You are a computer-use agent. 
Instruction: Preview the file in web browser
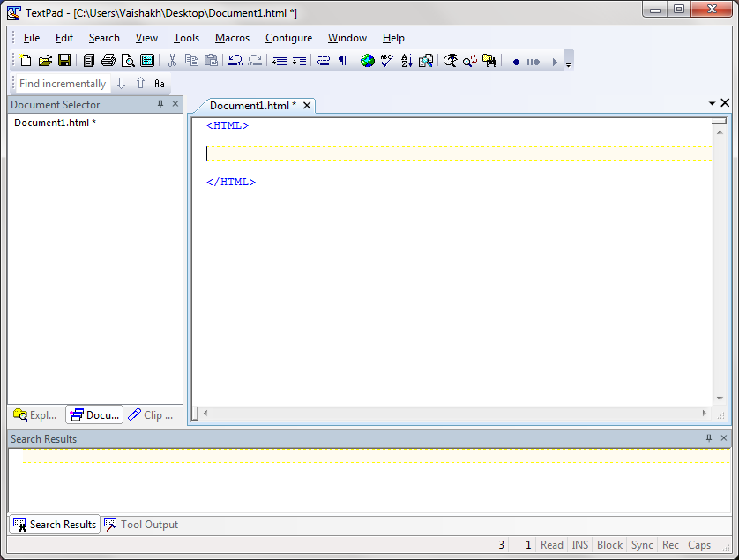[367, 61]
